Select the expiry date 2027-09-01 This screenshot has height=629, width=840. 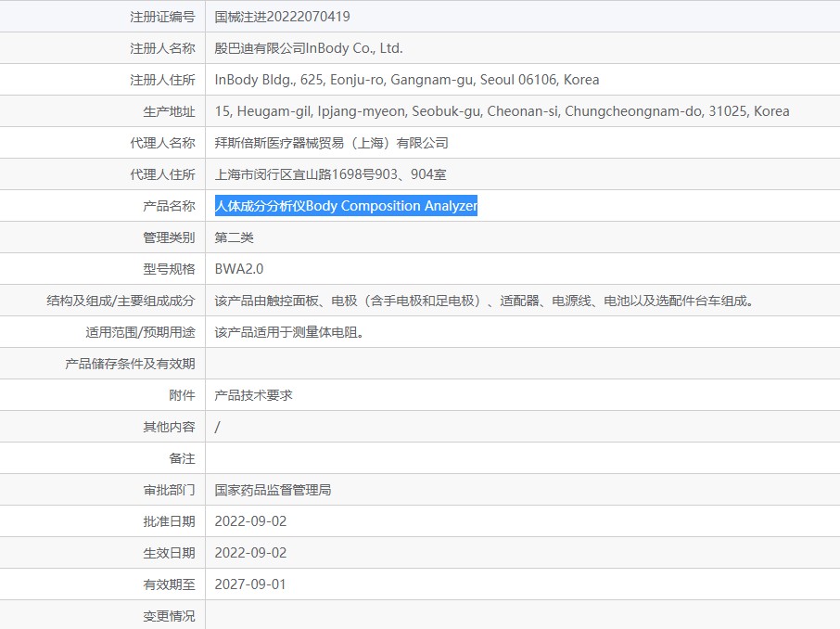coord(250,584)
